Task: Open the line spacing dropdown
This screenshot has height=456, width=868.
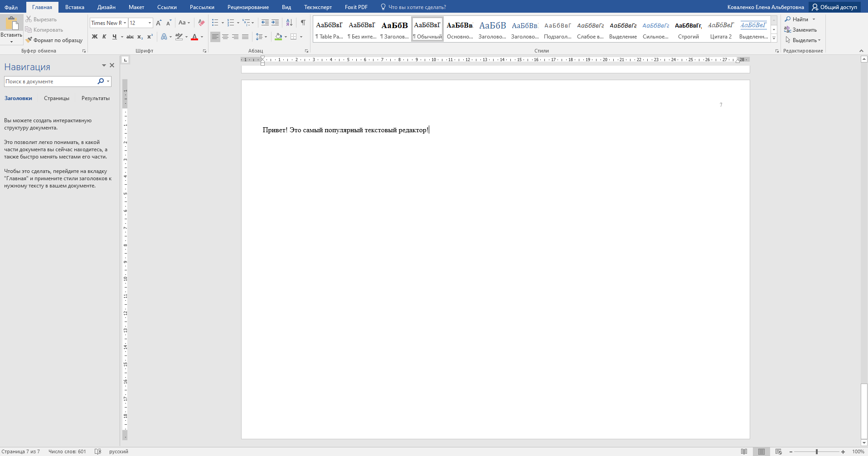Action: tap(262, 37)
